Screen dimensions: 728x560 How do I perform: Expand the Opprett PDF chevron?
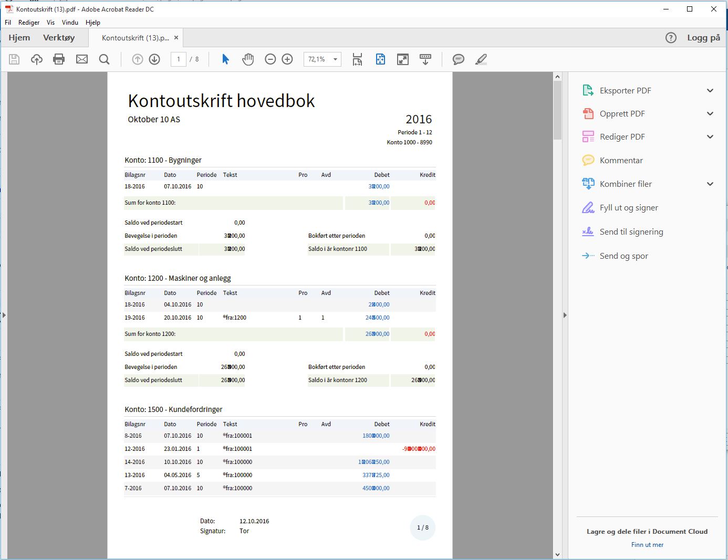click(x=710, y=113)
